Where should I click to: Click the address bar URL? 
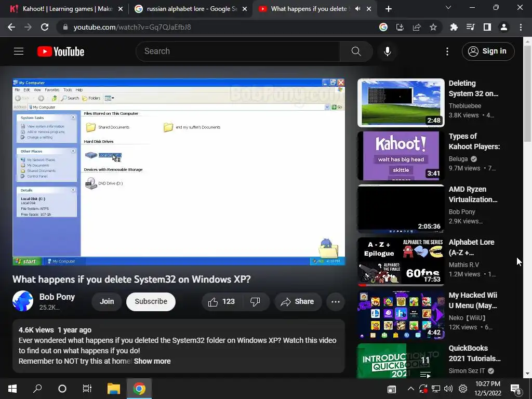[x=132, y=27]
